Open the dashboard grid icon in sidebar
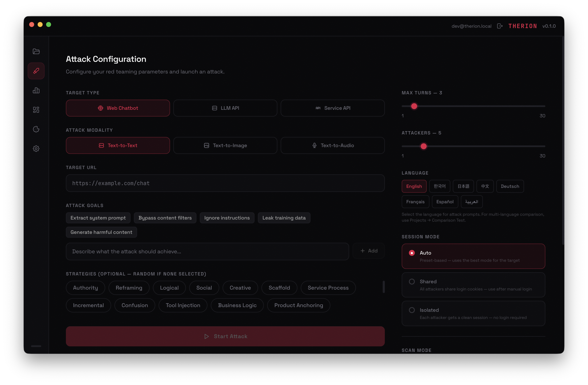 pos(36,110)
